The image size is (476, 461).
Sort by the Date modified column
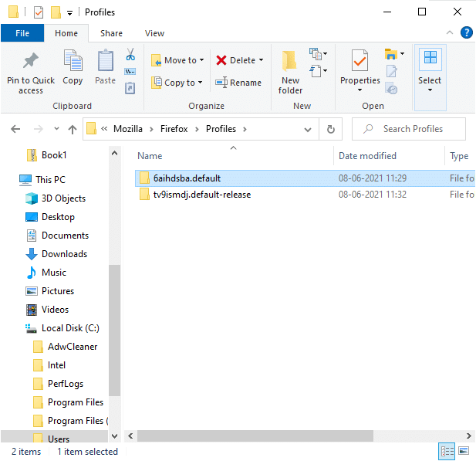(367, 156)
